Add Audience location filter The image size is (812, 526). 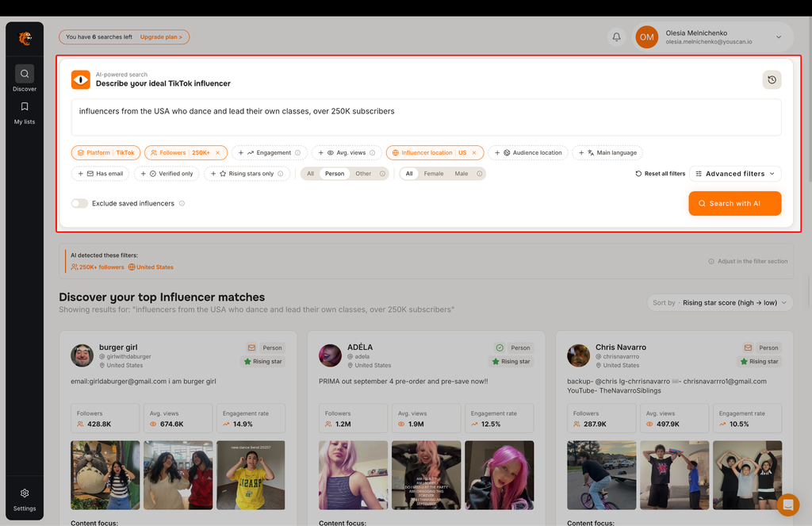pos(528,153)
